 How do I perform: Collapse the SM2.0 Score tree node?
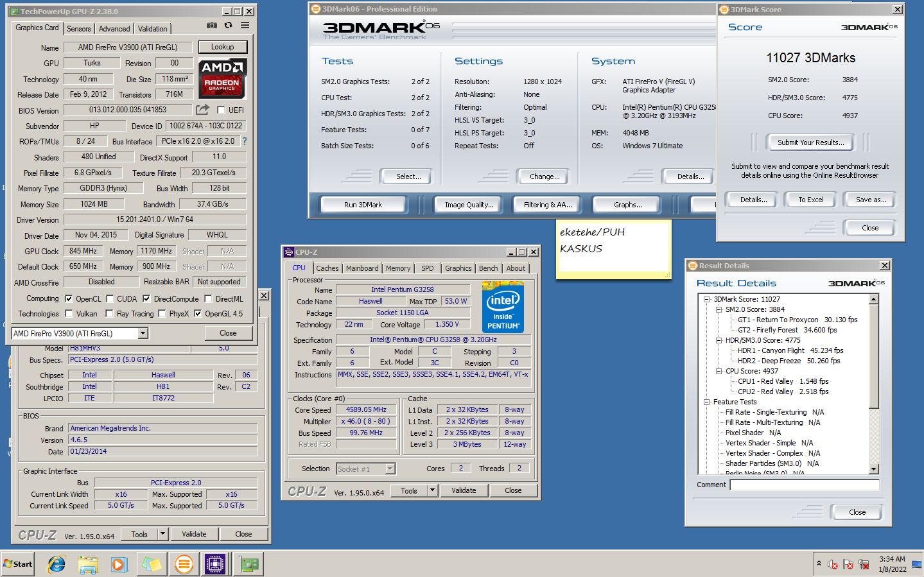(719, 309)
